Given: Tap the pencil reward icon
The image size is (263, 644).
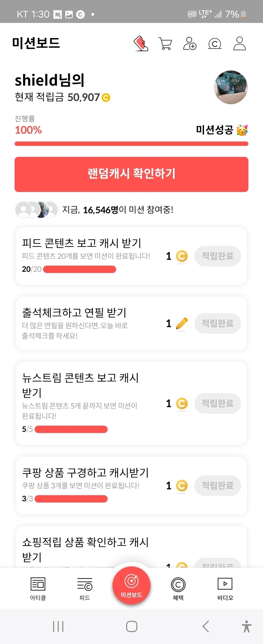Looking at the screenshot, I should [182, 324].
